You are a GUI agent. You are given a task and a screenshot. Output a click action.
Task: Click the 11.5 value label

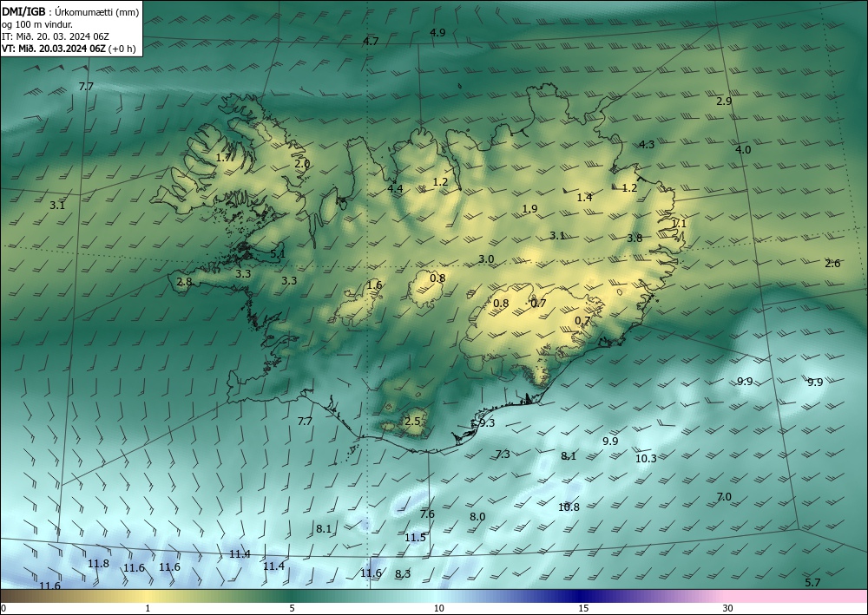tap(415, 538)
